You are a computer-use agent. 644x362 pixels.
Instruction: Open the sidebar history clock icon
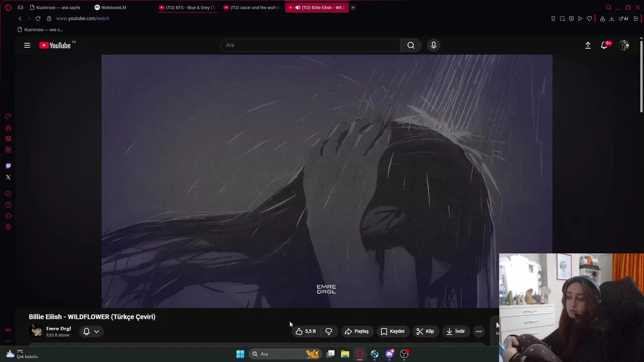pyautogui.click(x=8, y=205)
